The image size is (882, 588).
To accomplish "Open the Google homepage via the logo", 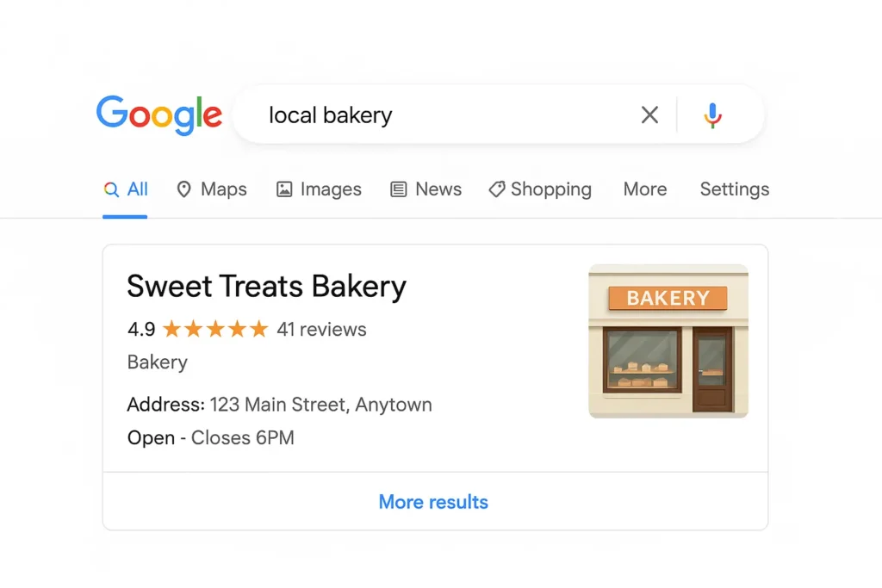I will point(159,115).
